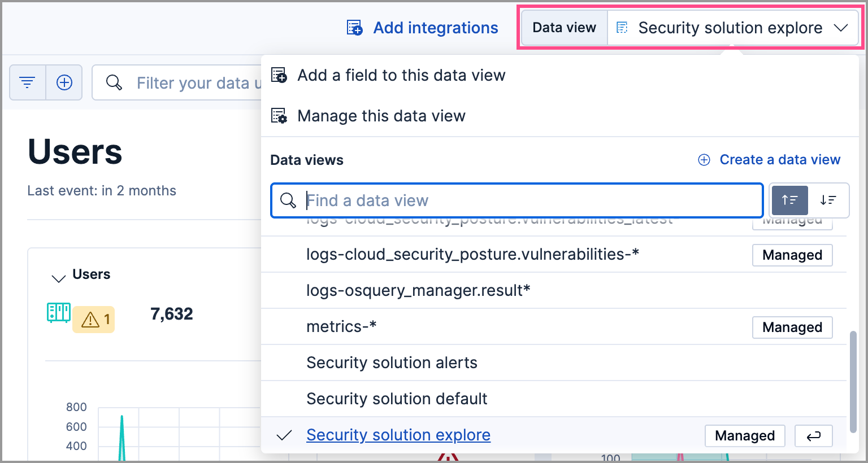This screenshot has width=868, height=463.
Task: Click the warning badge showing 1
Action: tap(93, 319)
